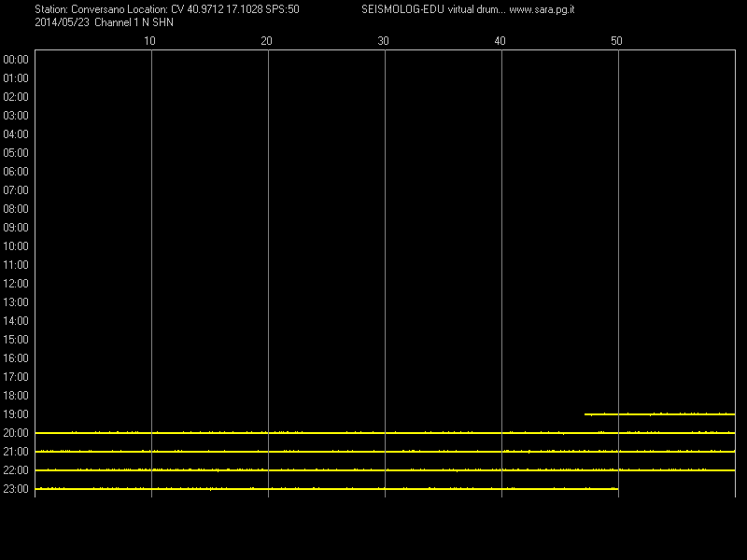Click the 2014/05/23 date text

[x=62, y=22]
